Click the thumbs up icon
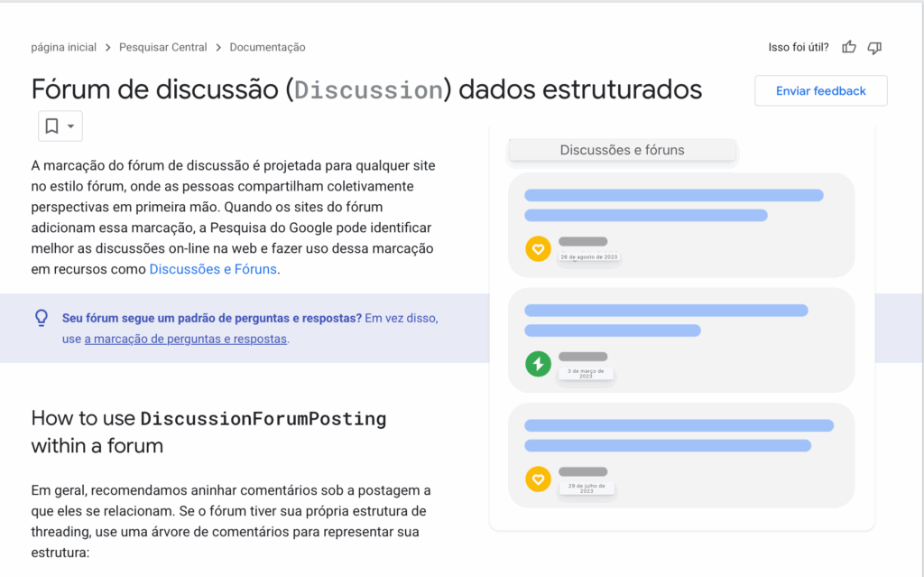The width and height of the screenshot is (924, 577). pos(848,47)
